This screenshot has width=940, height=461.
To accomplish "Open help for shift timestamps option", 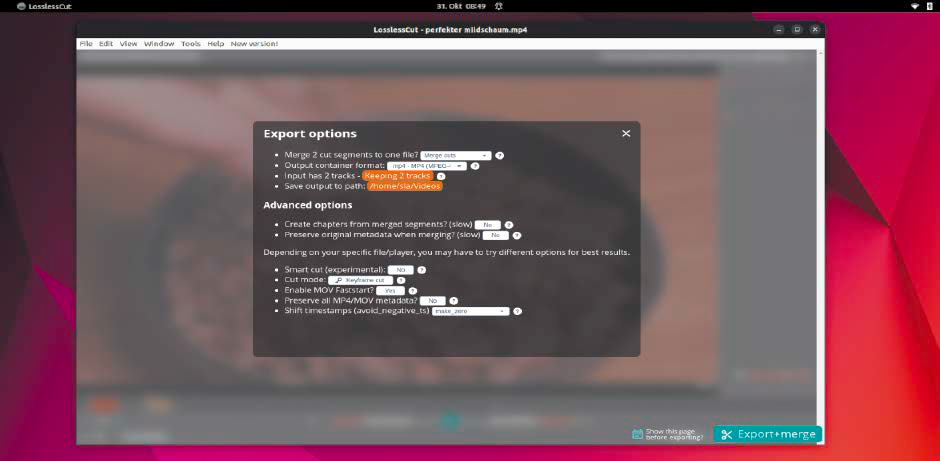I will (517, 311).
